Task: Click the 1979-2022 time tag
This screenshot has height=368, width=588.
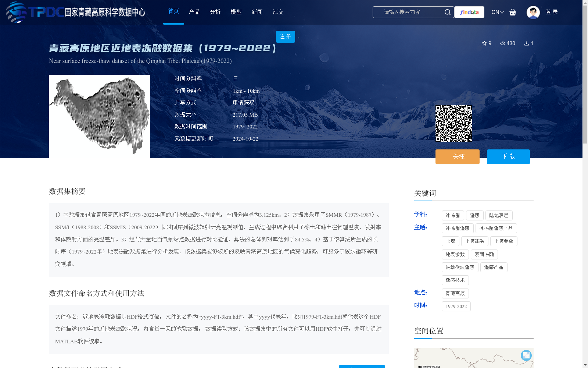Action: pyautogui.click(x=456, y=306)
